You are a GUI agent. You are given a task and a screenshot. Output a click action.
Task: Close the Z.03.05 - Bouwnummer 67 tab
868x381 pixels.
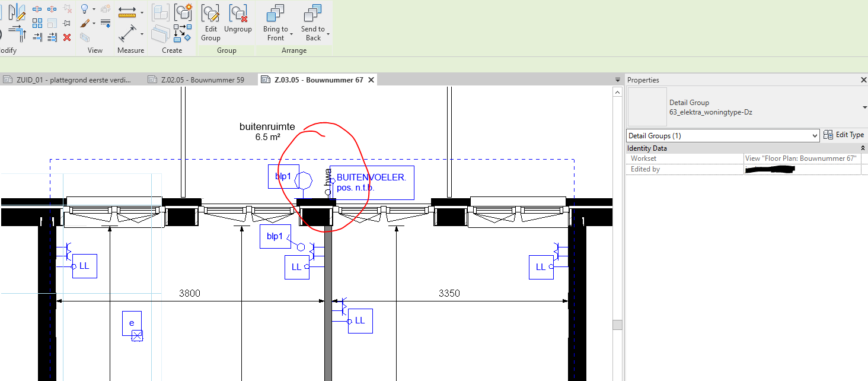371,80
